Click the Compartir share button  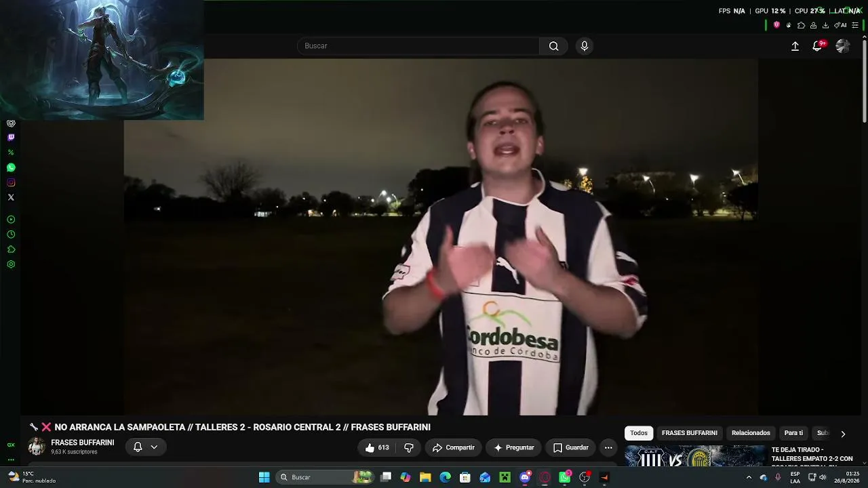[x=454, y=447]
